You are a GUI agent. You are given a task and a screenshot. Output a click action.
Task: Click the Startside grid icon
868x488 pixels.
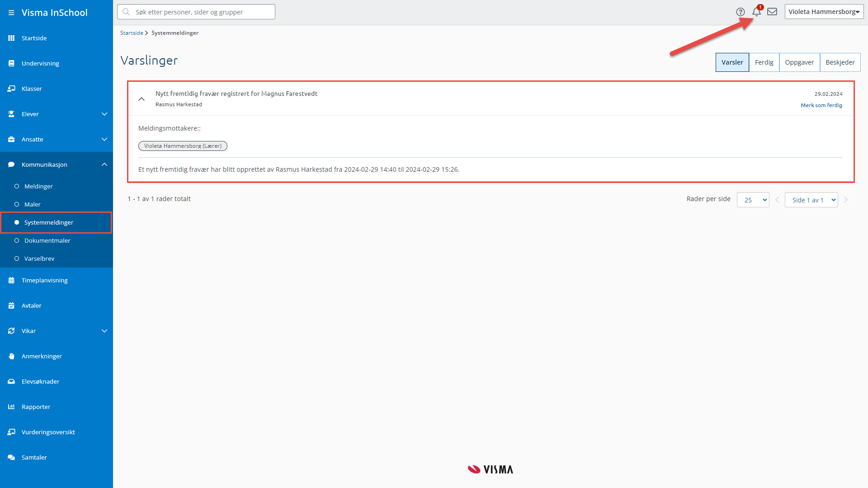pos(11,38)
